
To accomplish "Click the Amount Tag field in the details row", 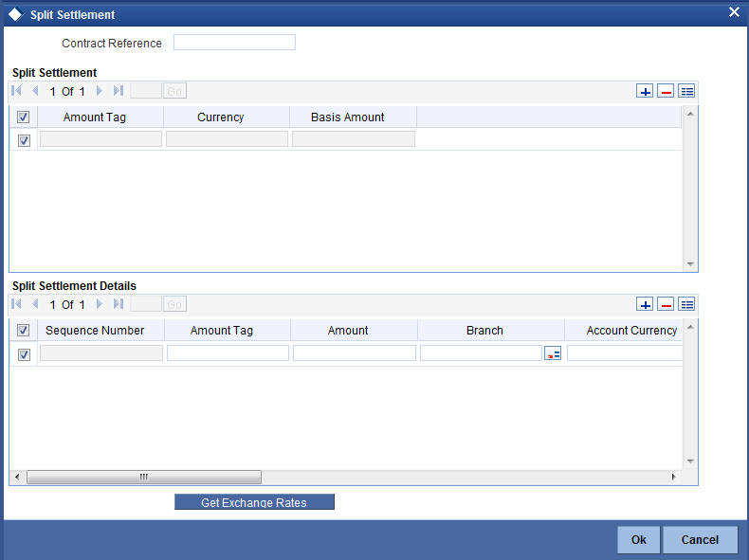I will [228, 353].
